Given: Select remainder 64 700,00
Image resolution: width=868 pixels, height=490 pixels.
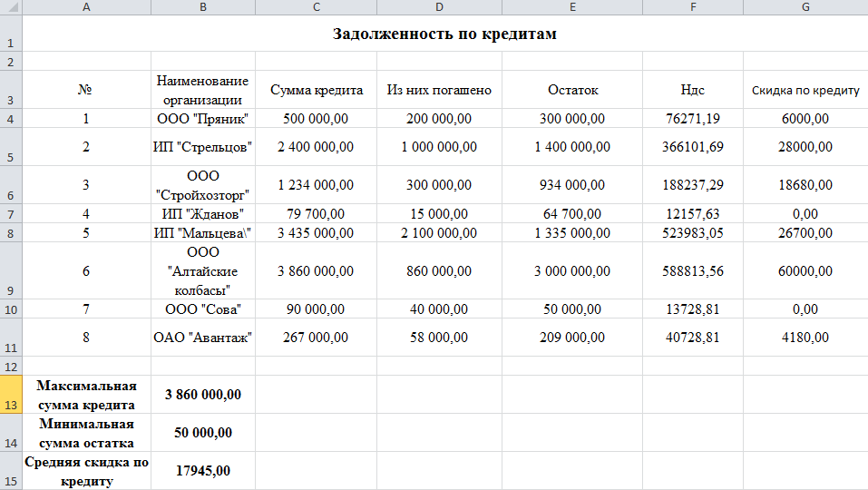Looking at the screenshot, I should (x=572, y=214).
